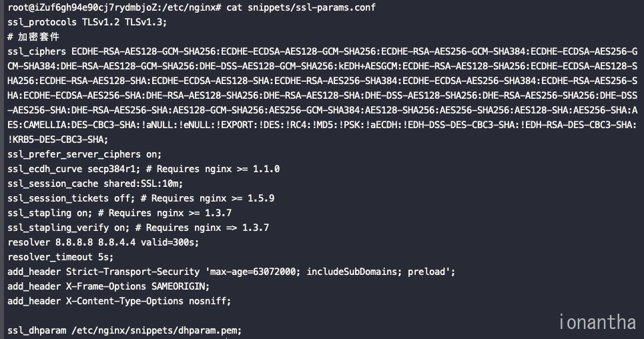Click the ssl_ciphers directive keyword
644x339 pixels.
(x=37, y=52)
